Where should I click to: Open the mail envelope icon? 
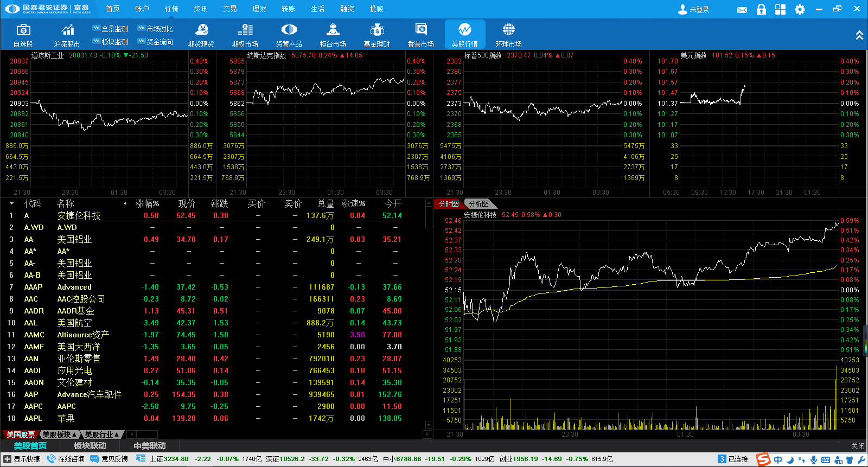point(742,10)
